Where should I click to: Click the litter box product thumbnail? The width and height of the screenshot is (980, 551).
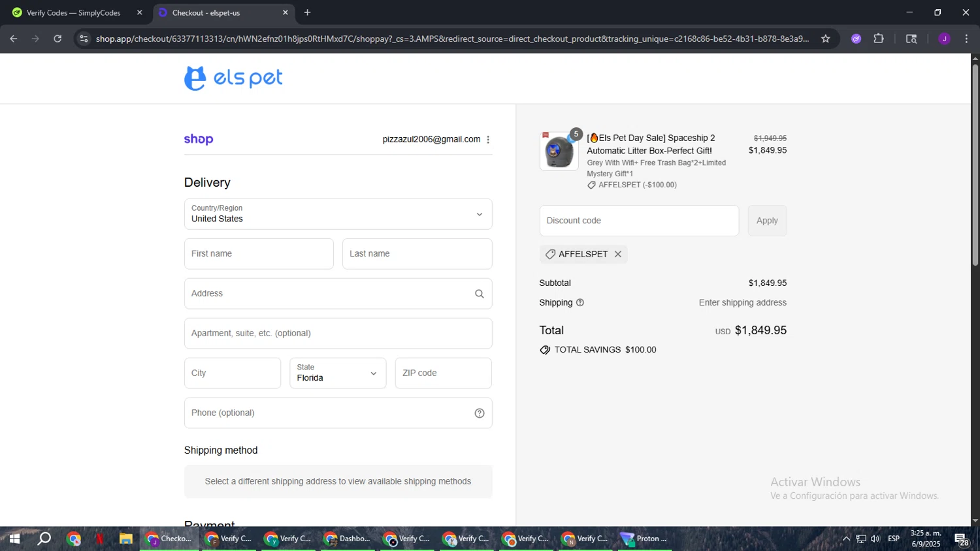559,151
